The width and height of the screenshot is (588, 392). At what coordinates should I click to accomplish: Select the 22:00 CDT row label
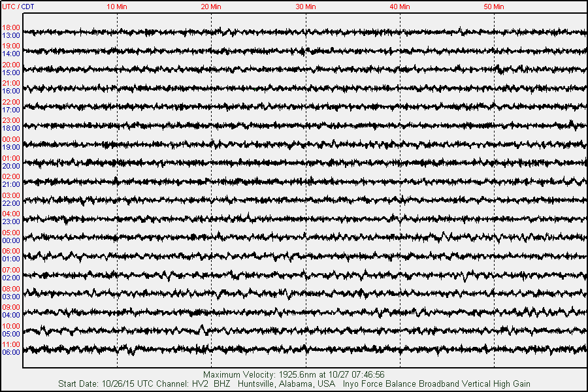11,203
